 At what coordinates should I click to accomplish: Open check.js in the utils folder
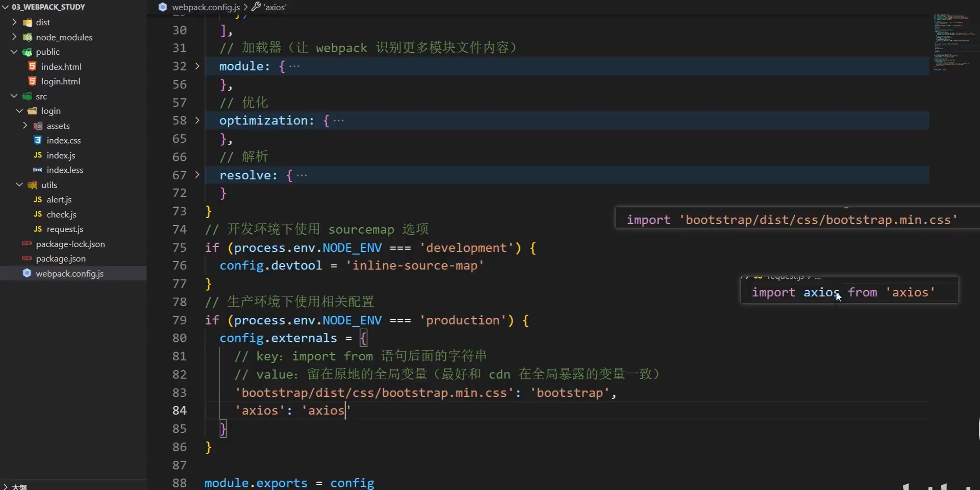[61, 214]
